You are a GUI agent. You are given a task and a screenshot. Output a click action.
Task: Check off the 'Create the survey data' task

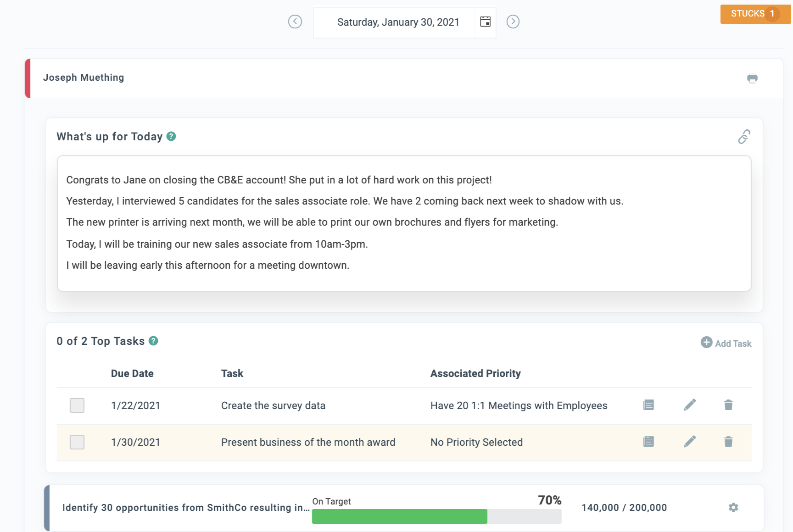(x=77, y=405)
